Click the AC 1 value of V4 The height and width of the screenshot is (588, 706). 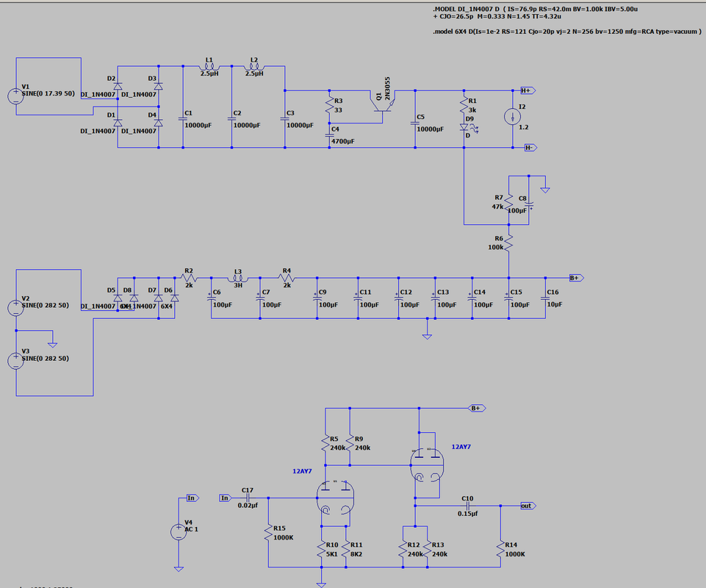click(191, 529)
